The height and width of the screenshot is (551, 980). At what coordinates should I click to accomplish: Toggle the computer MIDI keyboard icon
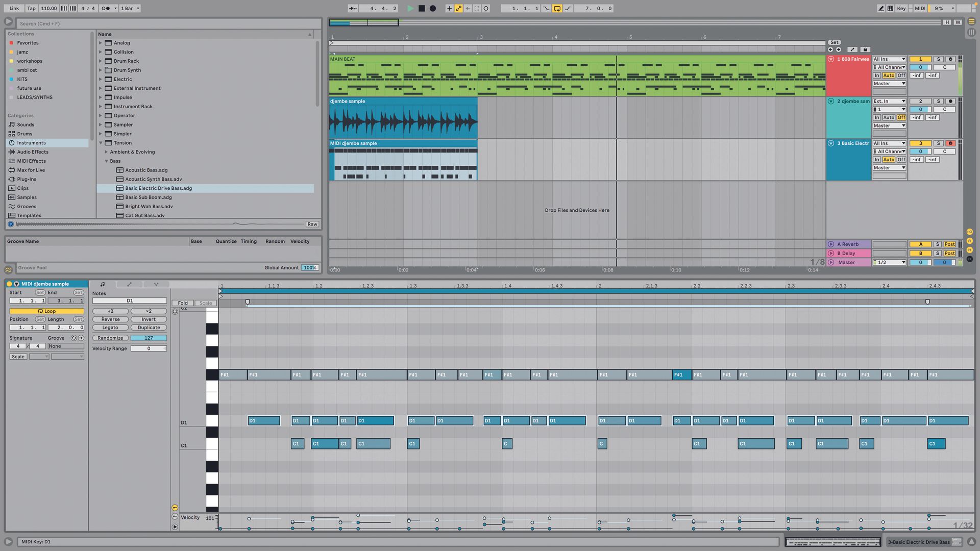tap(890, 8)
